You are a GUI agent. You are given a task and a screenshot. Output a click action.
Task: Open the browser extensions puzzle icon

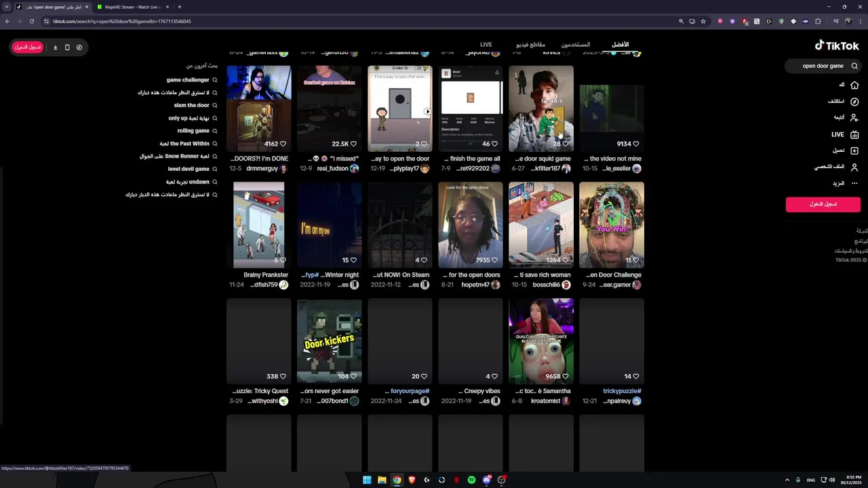tap(818, 21)
